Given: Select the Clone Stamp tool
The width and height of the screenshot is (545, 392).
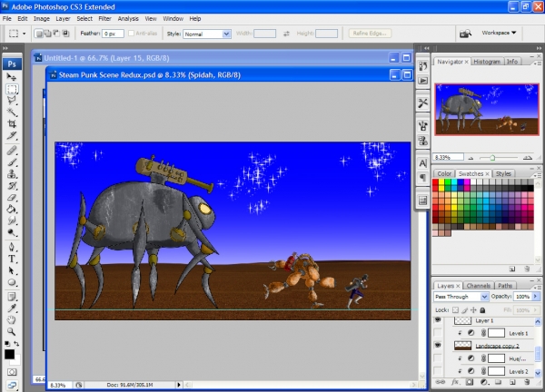Looking at the screenshot, I should click(x=12, y=174).
